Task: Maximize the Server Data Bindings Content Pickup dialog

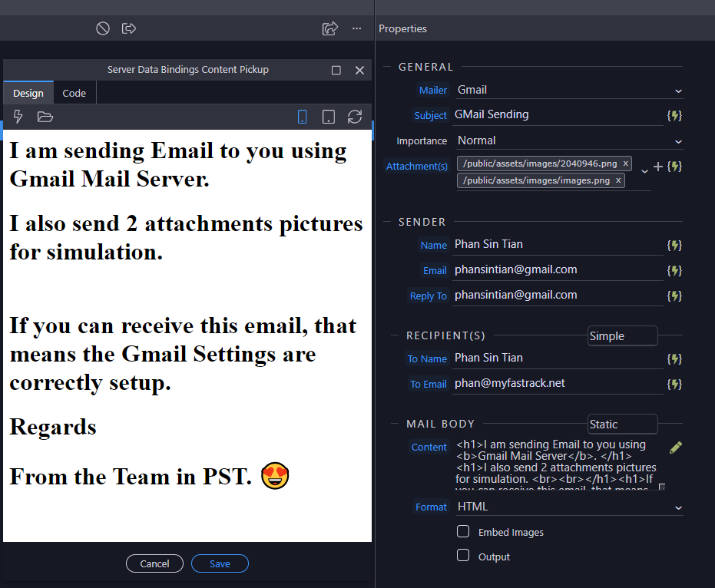Action: click(336, 70)
